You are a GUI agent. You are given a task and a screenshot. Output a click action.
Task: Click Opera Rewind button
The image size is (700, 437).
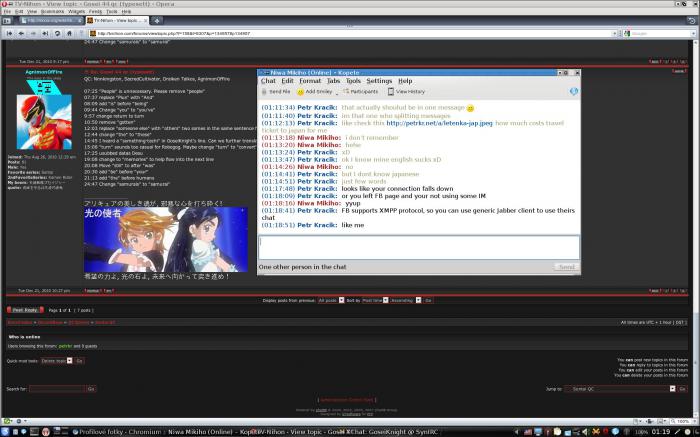click(x=9, y=33)
